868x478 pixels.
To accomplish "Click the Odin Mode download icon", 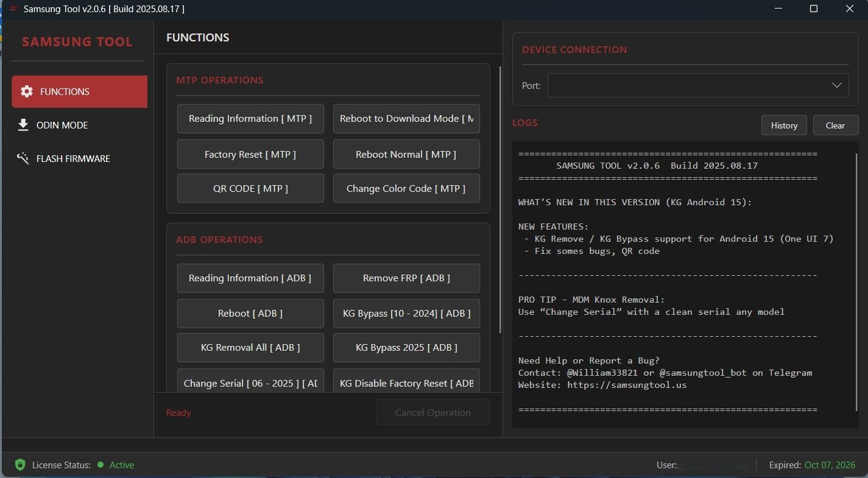I will [24, 125].
